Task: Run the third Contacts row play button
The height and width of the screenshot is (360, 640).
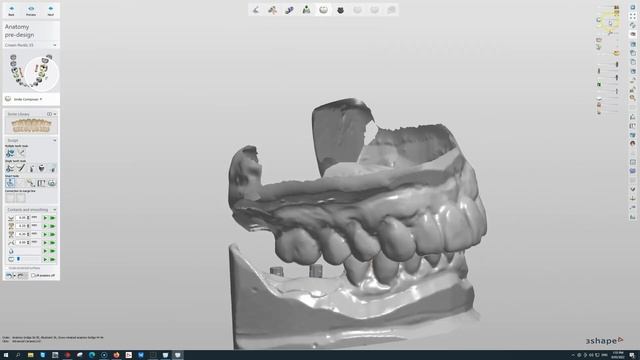Action: tap(45, 234)
